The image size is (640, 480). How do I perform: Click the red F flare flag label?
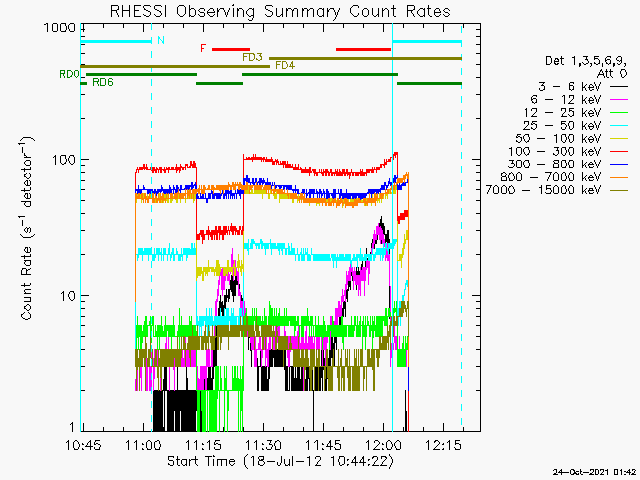click(203, 48)
